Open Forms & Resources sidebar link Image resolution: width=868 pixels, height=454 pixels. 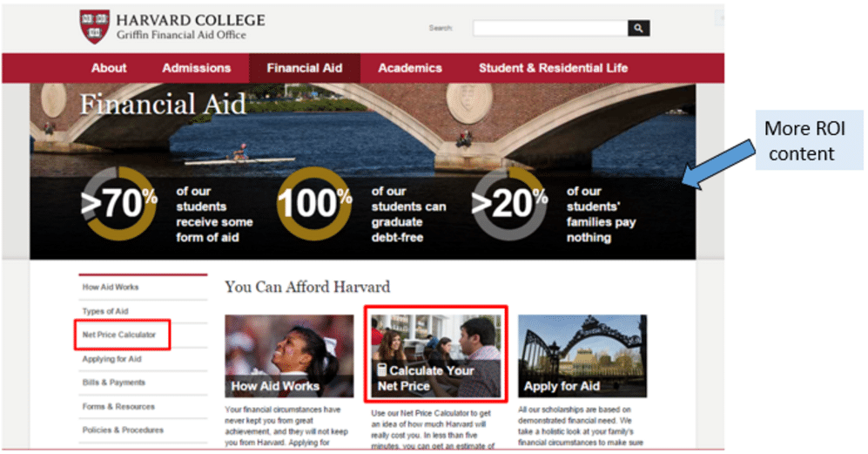pos(118,406)
